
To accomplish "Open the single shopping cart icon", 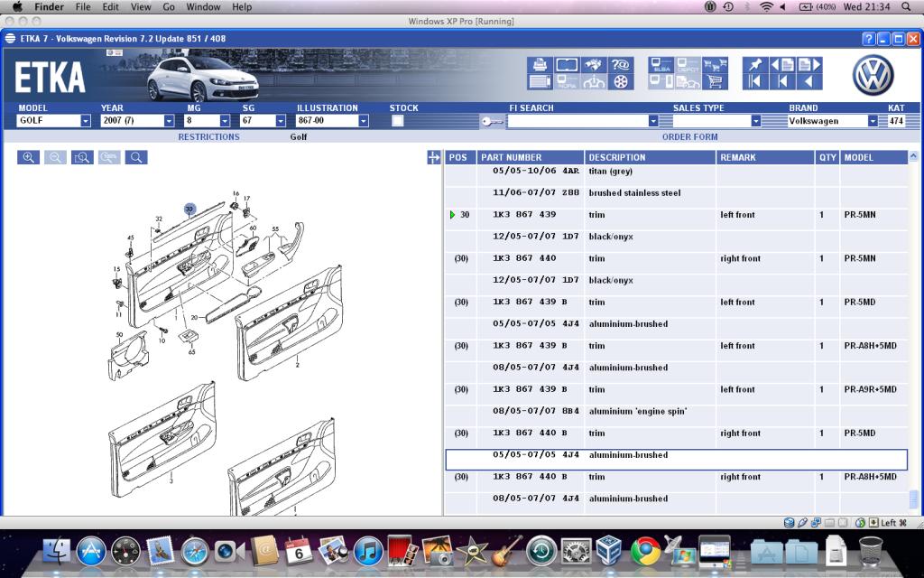I will tap(715, 82).
